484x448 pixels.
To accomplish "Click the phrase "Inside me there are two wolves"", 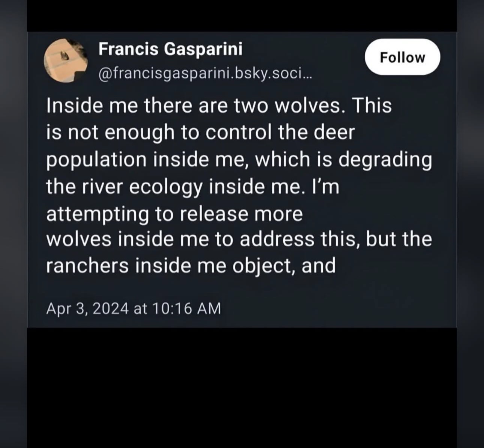I will 195,106.
